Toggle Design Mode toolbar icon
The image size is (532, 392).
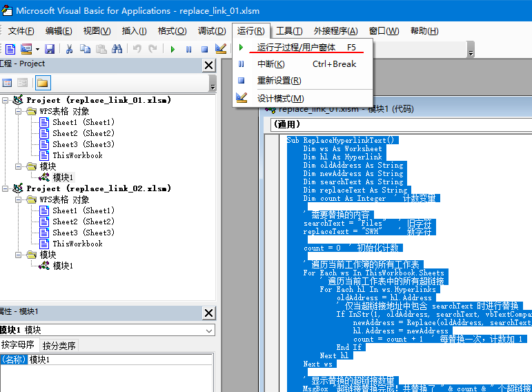point(221,49)
